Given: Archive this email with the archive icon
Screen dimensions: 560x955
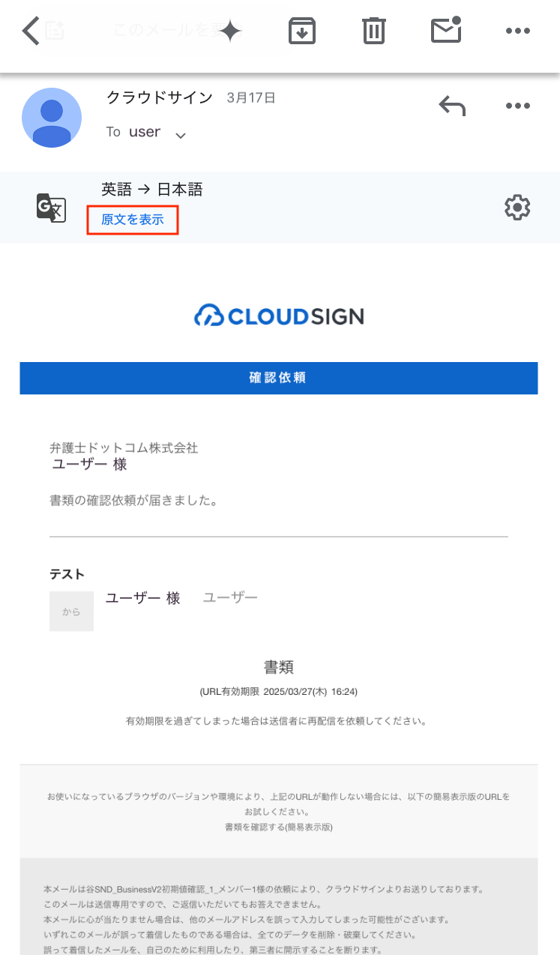Looking at the screenshot, I should (302, 31).
